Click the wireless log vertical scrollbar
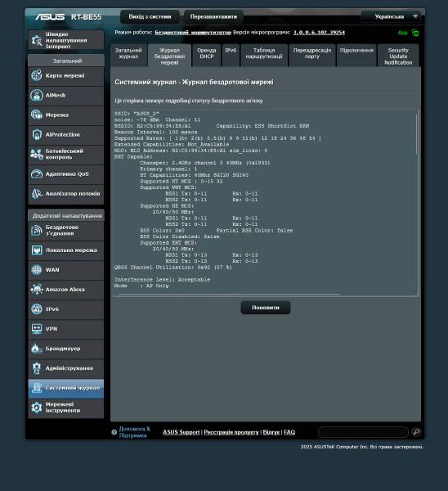 416,134
